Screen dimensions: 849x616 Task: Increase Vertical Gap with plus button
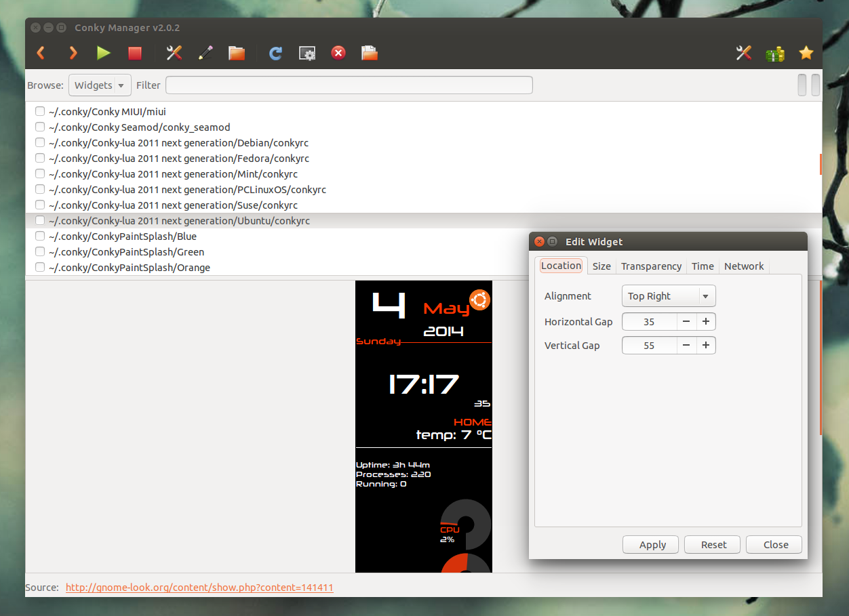[x=706, y=345]
